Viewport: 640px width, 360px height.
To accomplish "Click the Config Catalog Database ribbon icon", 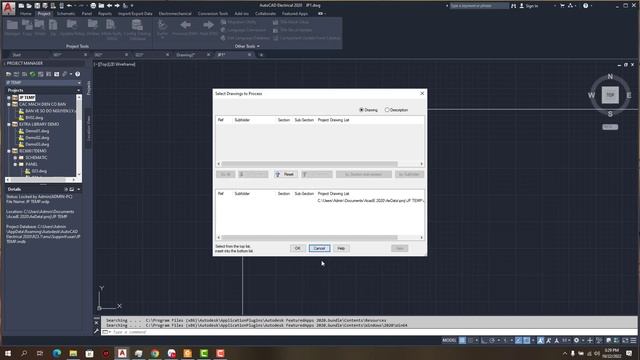I will pos(137,29).
